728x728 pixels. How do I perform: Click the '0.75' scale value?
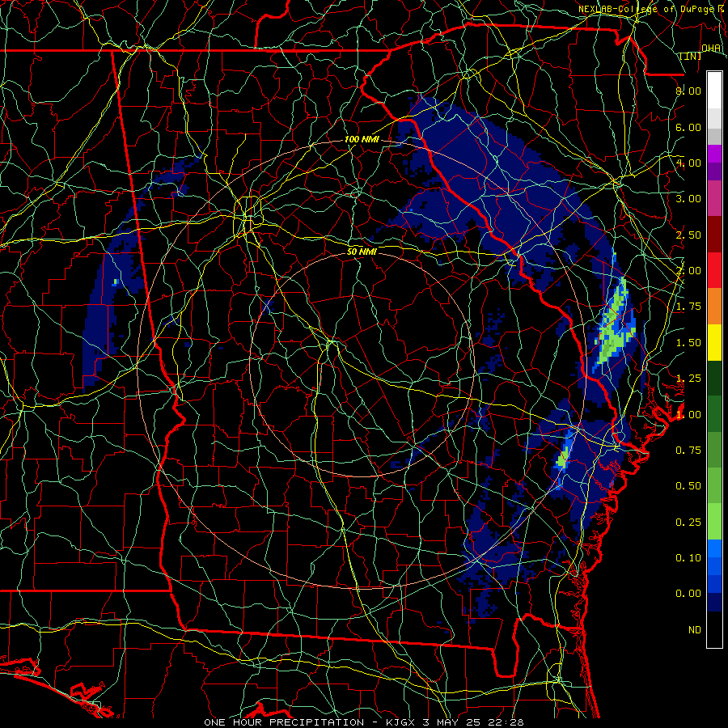pyautogui.click(x=688, y=451)
